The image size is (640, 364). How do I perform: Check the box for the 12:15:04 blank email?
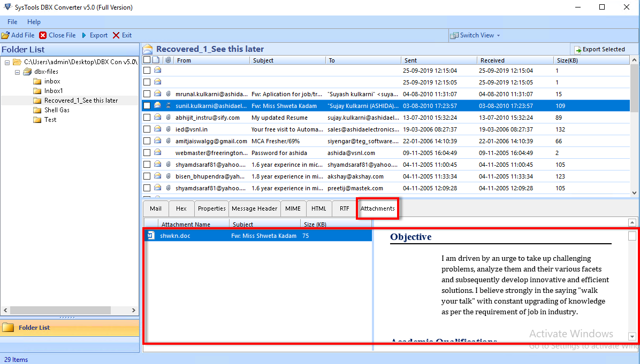(x=147, y=70)
